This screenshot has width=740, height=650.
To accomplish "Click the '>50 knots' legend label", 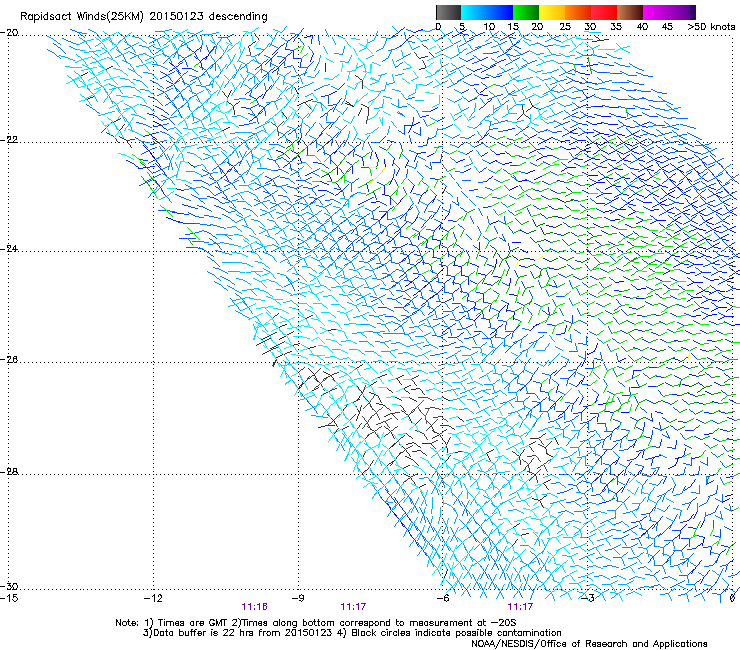I will [x=711, y=27].
